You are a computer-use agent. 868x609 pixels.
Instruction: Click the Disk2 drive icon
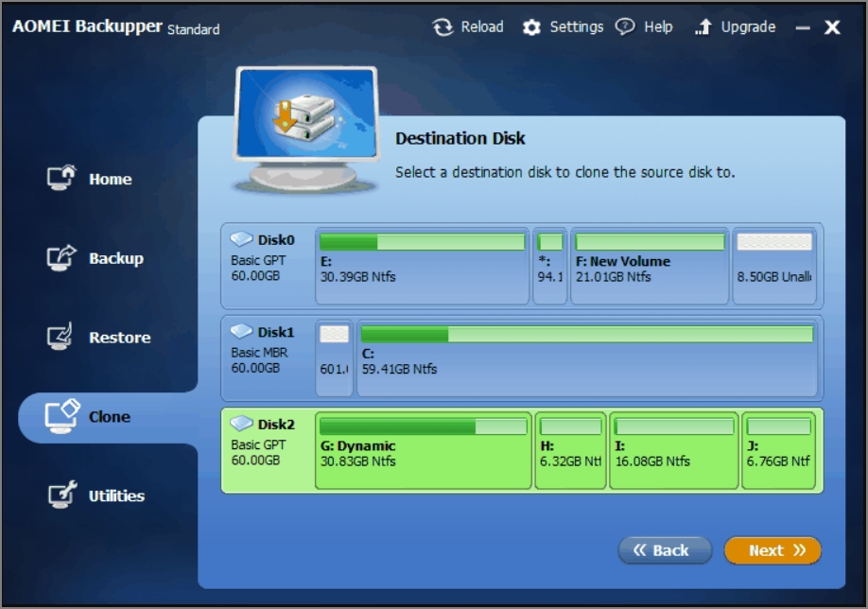coord(241,424)
